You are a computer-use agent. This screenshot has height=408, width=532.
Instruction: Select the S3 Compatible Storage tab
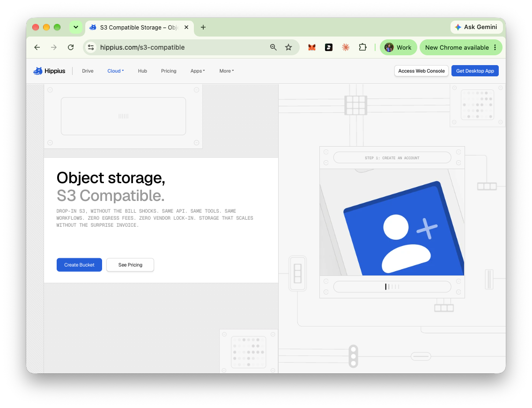(x=139, y=28)
